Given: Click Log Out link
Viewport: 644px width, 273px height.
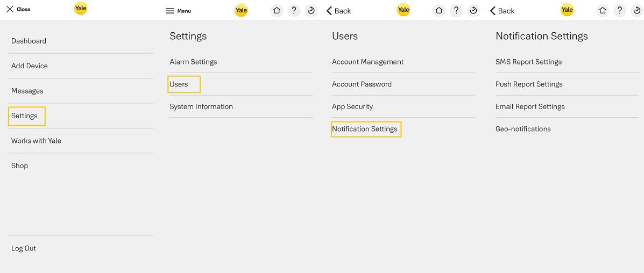Looking at the screenshot, I should click(24, 248).
